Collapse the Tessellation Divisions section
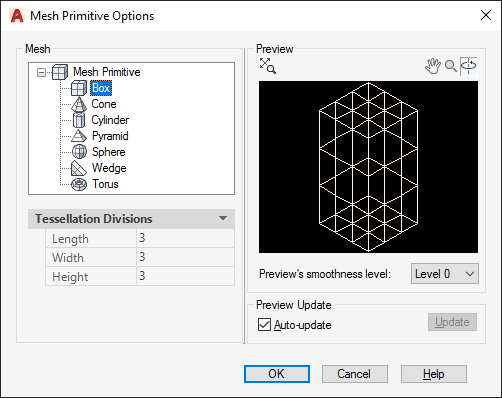Image resolution: width=502 pixels, height=398 pixels. point(223,218)
